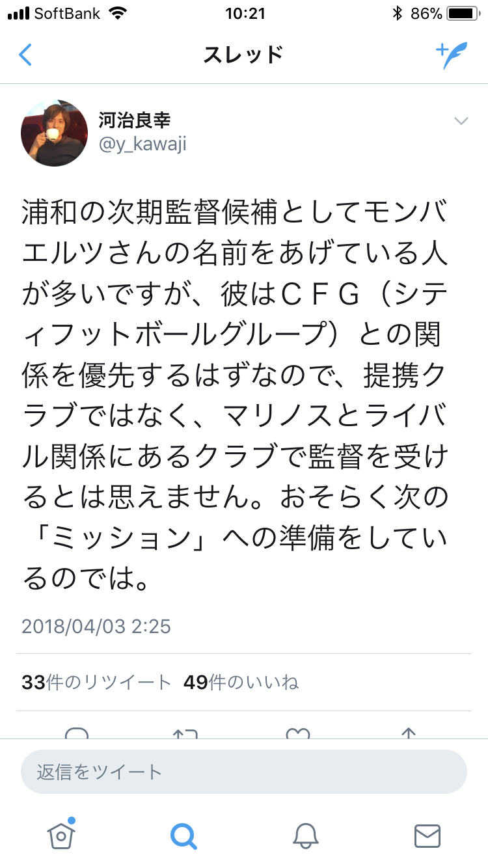The width and height of the screenshot is (488, 868).
Task: Tap the tweet timestamp 2018/04/03 2:25
Action: pyautogui.click(x=96, y=626)
